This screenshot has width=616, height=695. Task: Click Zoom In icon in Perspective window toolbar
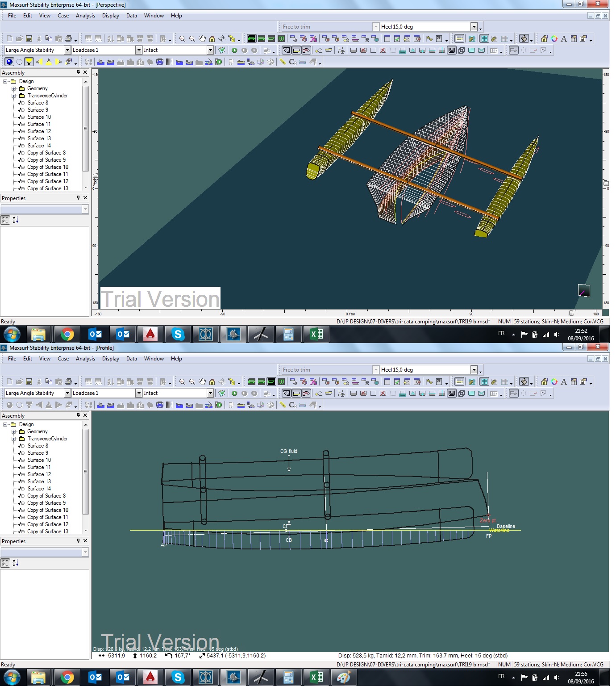tap(182, 39)
